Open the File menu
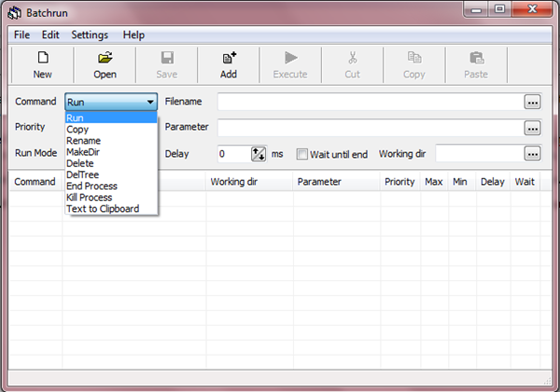The image size is (560, 392). tap(21, 35)
